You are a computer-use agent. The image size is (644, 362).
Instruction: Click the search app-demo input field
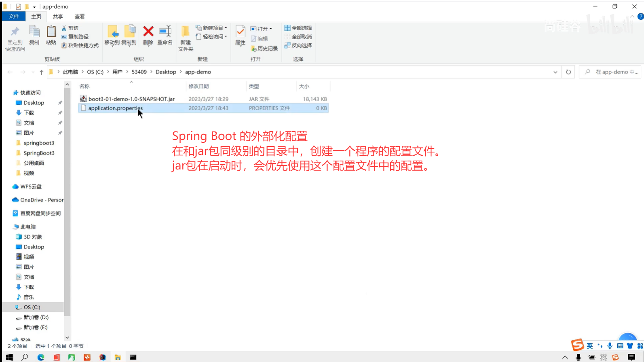pyautogui.click(x=610, y=72)
